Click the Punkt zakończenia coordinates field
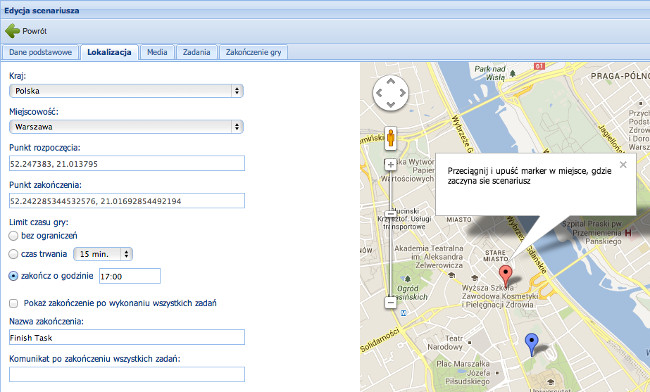650x392 pixels. 127,201
